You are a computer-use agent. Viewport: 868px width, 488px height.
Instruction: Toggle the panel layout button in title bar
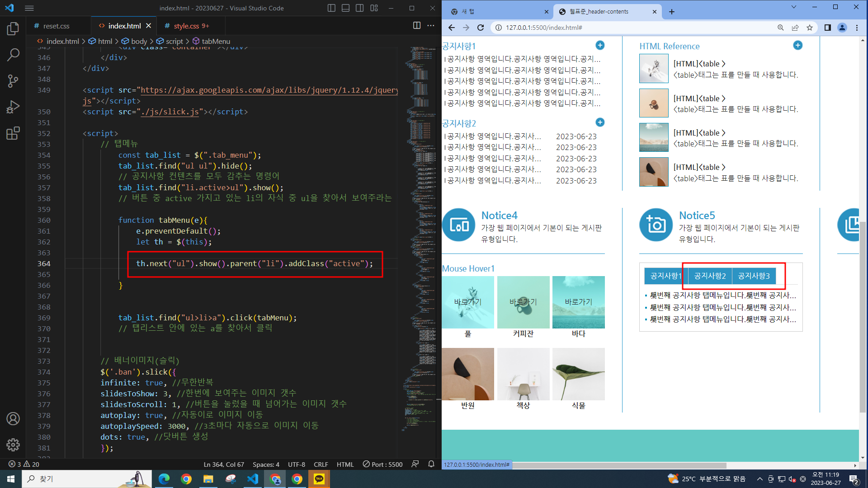pyautogui.click(x=345, y=8)
